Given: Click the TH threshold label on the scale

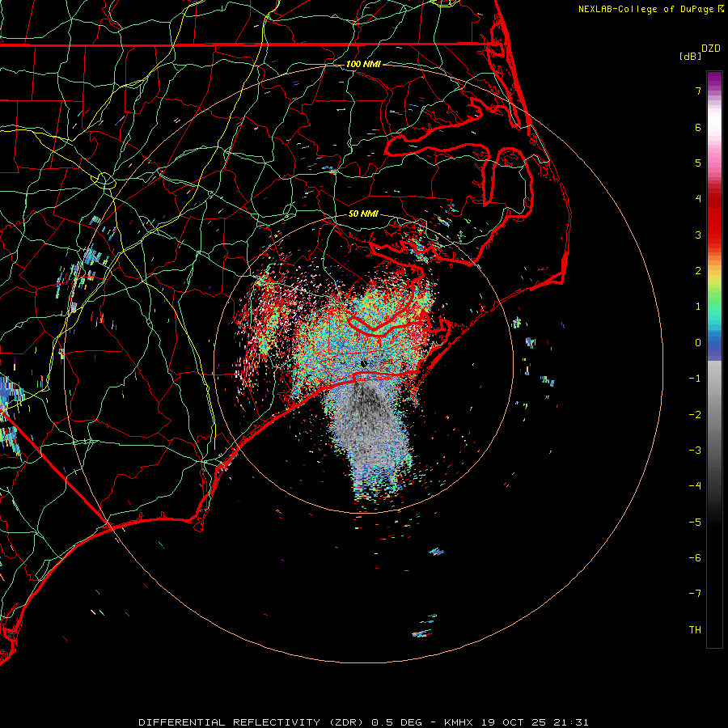Looking at the screenshot, I should point(695,630).
